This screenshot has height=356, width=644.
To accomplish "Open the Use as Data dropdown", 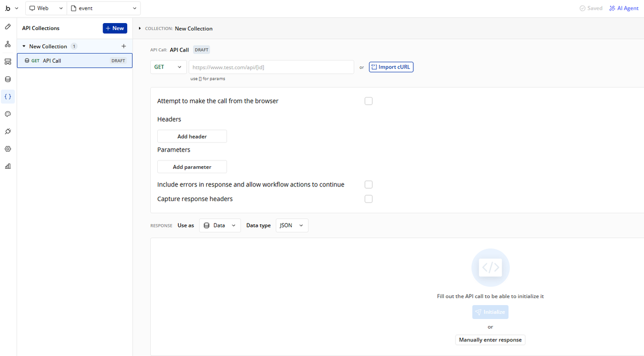I will (220, 226).
